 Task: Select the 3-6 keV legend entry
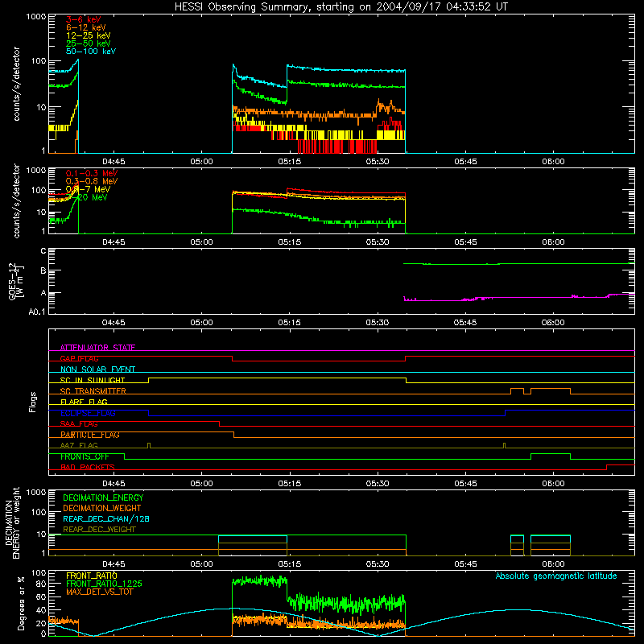click(83, 19)
